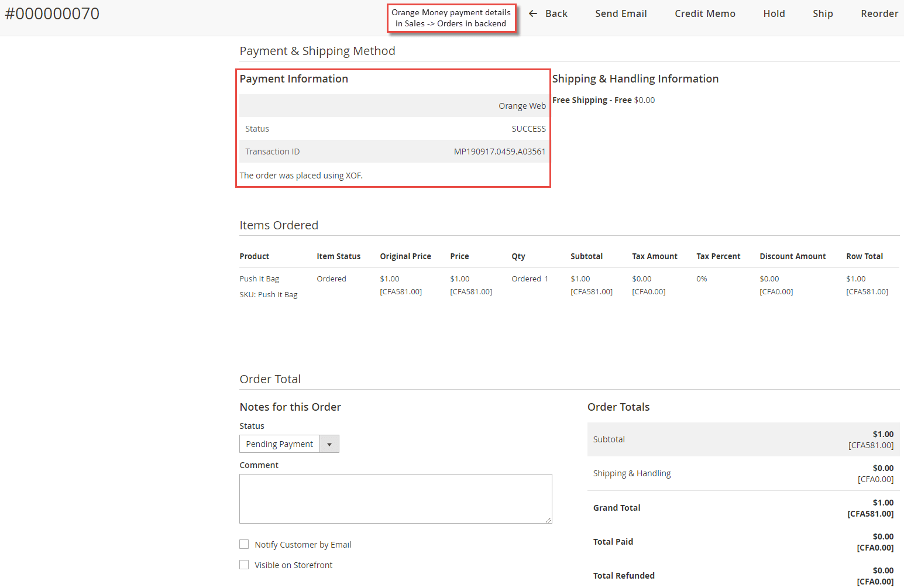Put the order on Hold
The image size is (904, 588).
coord(774,13)
